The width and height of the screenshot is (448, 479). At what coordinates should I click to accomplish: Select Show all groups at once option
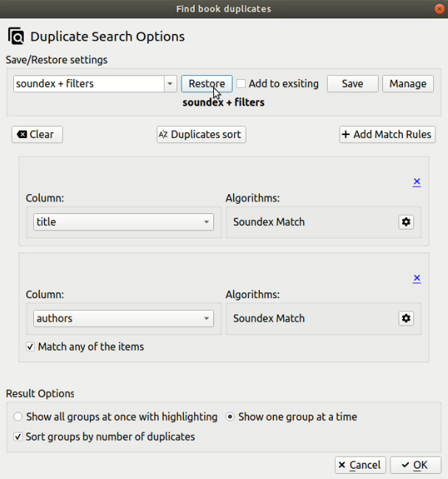pos(18,417)
